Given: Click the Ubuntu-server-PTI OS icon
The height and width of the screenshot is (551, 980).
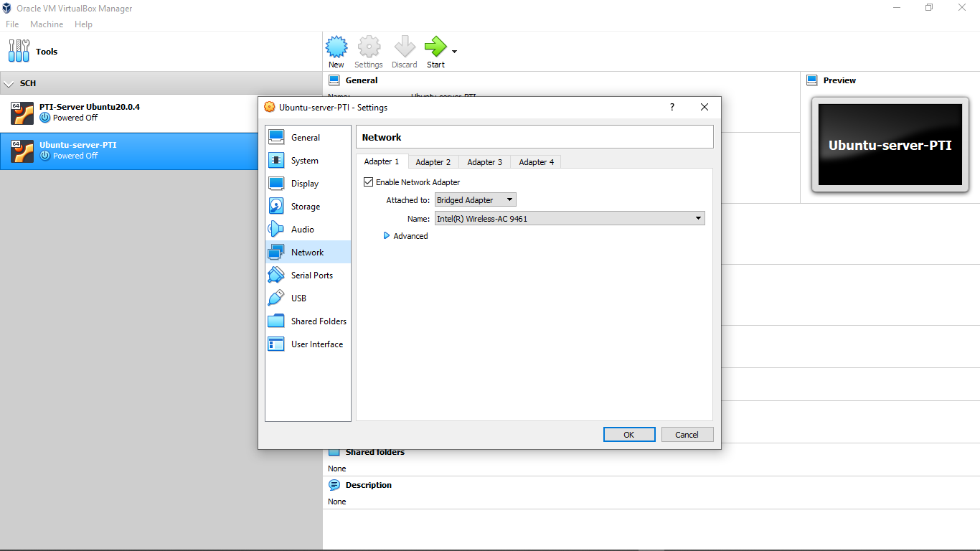Looking at the screenshot, I should pyautogui.click(x=22, y=151).
